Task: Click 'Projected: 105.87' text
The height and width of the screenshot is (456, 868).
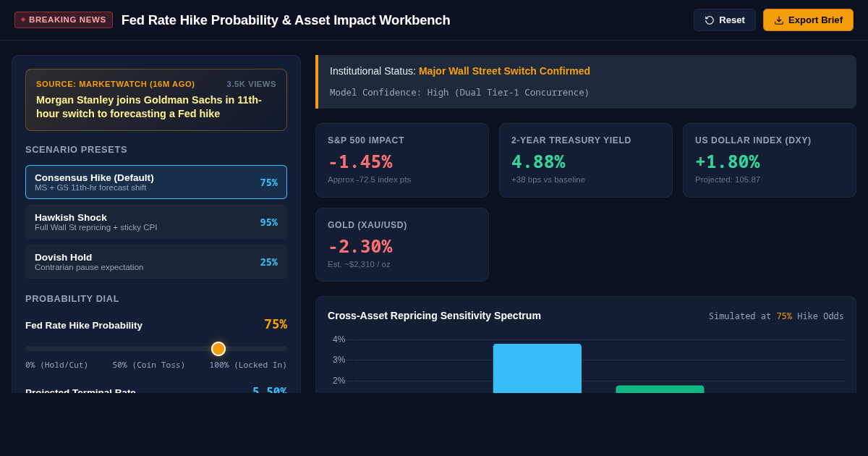Action: tap(728, 180)
